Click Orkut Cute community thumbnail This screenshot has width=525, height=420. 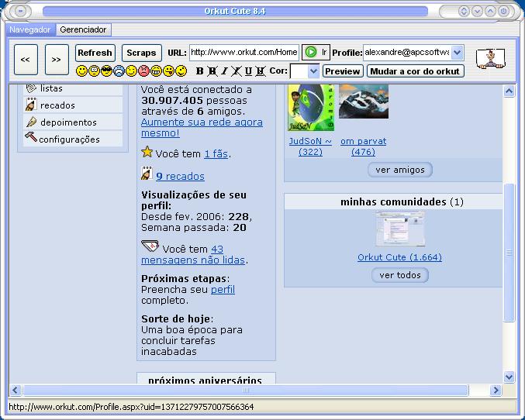(400, 229)
